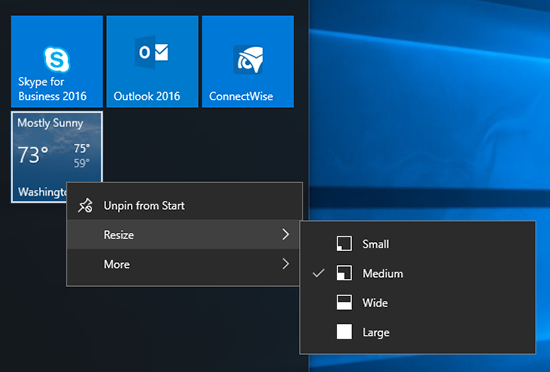550x372 pixels.
Task: Launch the Outlook 2016 tile
Action: (x=152, y=61)
